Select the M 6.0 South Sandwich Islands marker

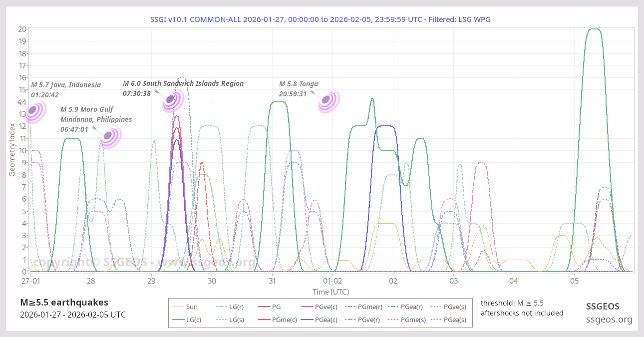[x=171, y=100]
